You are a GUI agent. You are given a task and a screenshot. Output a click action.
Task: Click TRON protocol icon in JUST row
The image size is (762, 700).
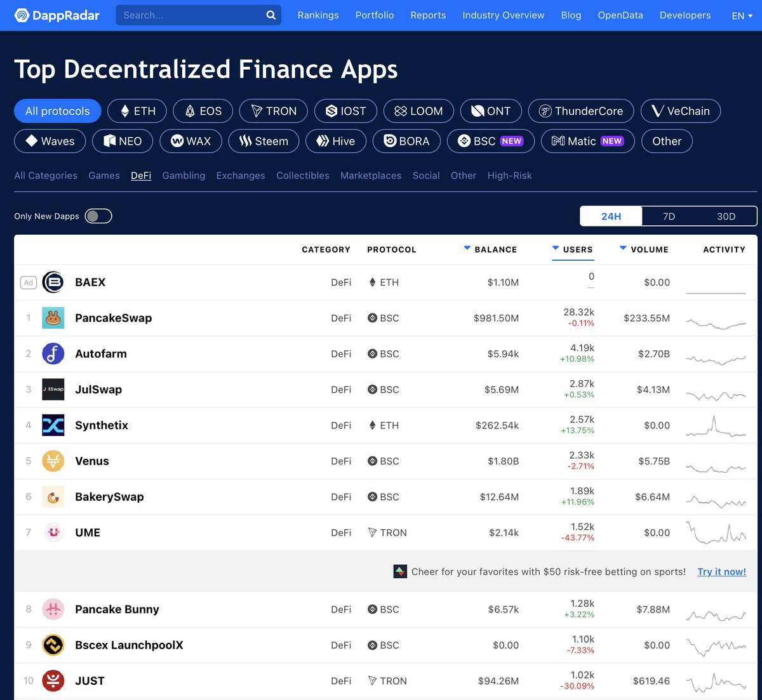click(373, 681)
